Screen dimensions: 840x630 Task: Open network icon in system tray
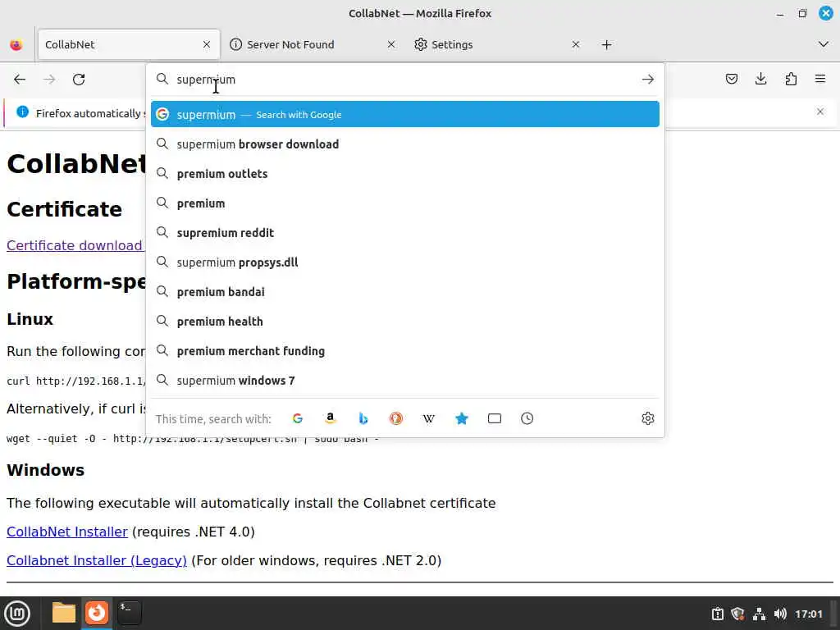pos(759,614)
